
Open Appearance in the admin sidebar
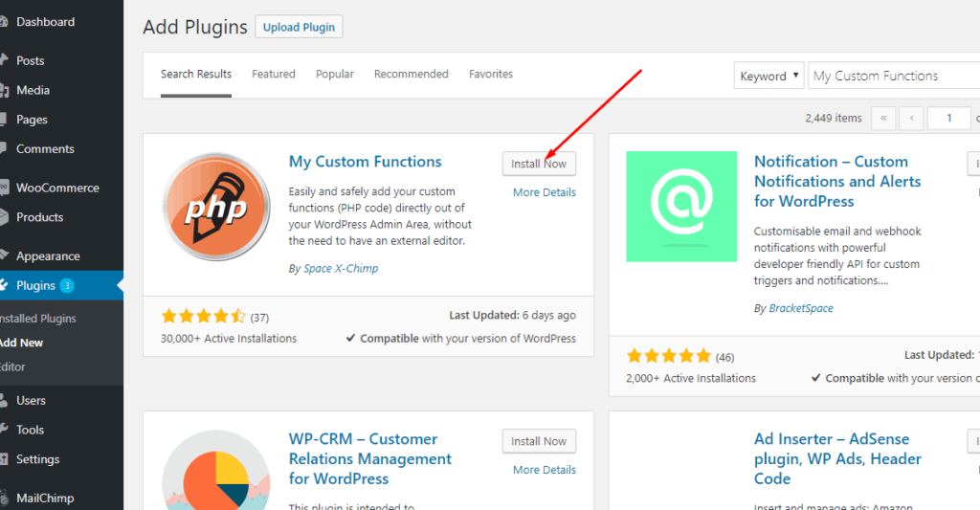pyautogui.click(x=48, y=255)
